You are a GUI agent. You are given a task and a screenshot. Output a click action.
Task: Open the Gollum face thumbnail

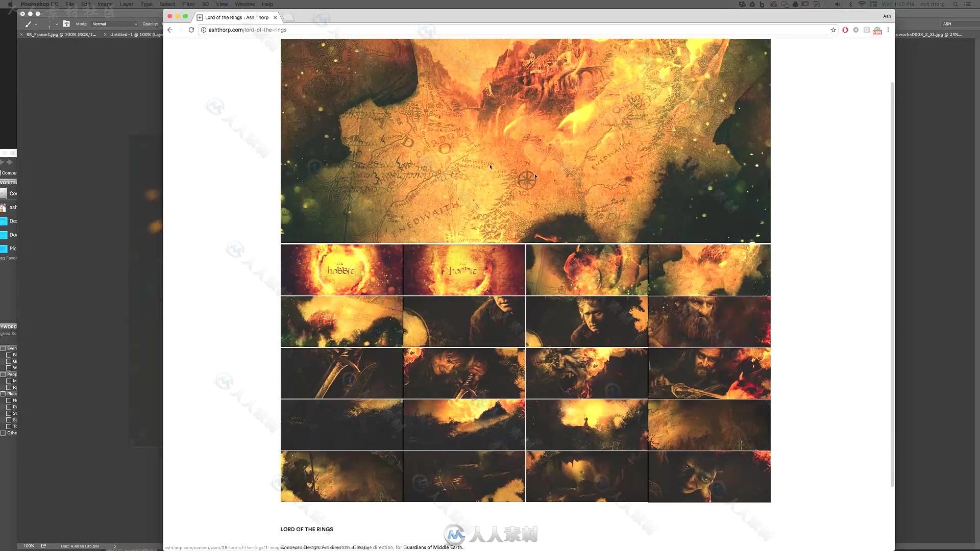click(709, 477)
